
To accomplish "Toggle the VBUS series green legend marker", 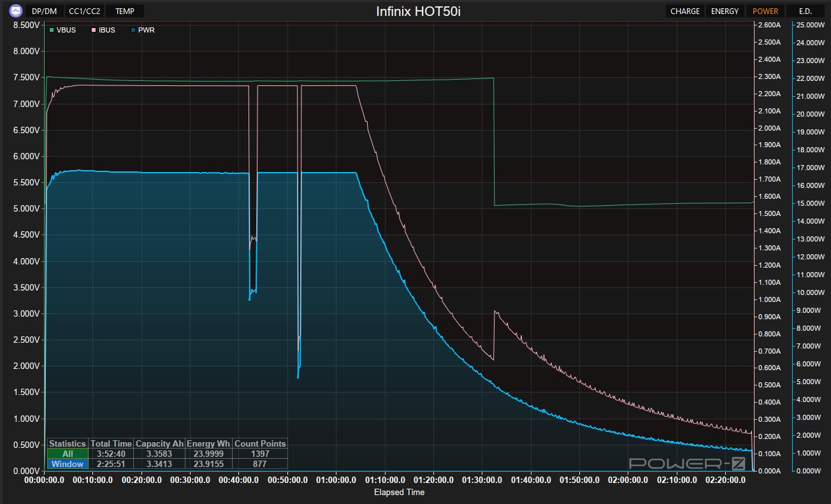I will pyautogui.click(x=52, y=30).
